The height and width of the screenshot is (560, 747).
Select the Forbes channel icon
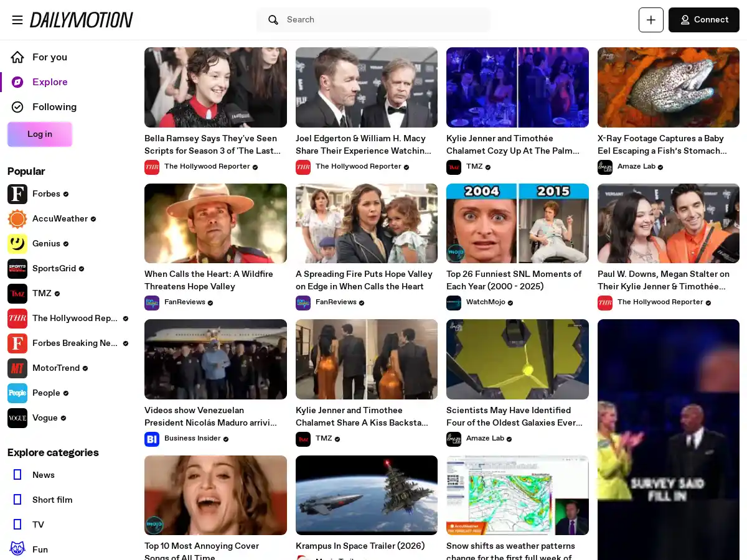[x=17, y=194]
